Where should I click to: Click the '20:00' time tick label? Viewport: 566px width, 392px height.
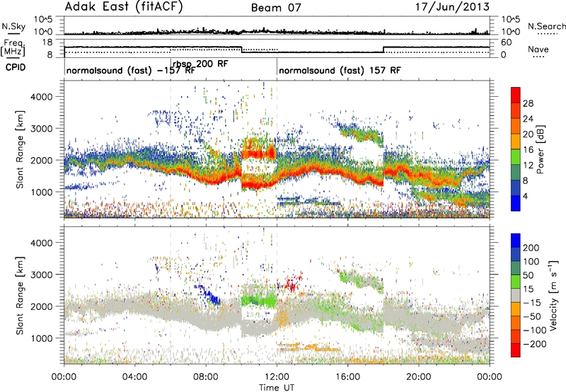point(419,377)
